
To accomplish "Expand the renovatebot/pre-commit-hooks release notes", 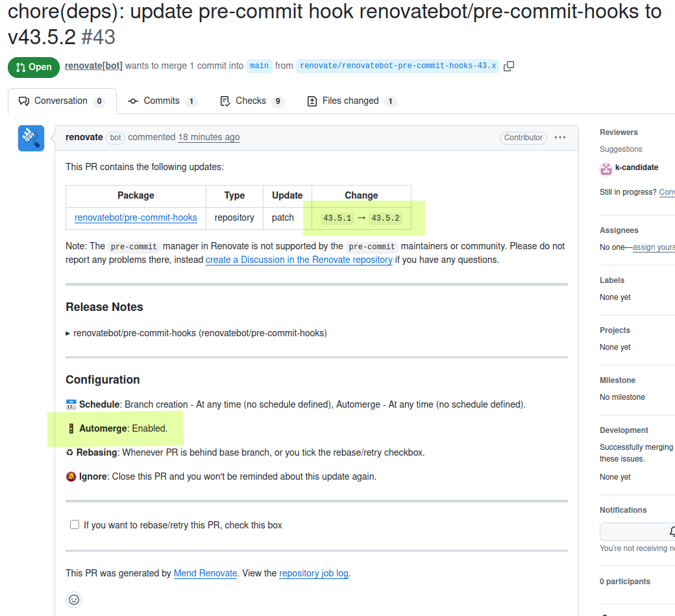I will [67, 334].
